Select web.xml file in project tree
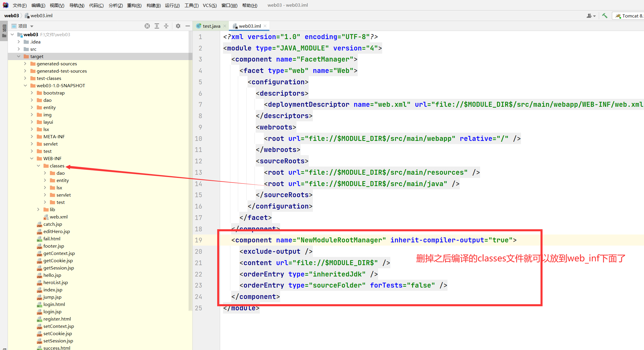Screen dimensions: 644x350 [x=58, y=217]
